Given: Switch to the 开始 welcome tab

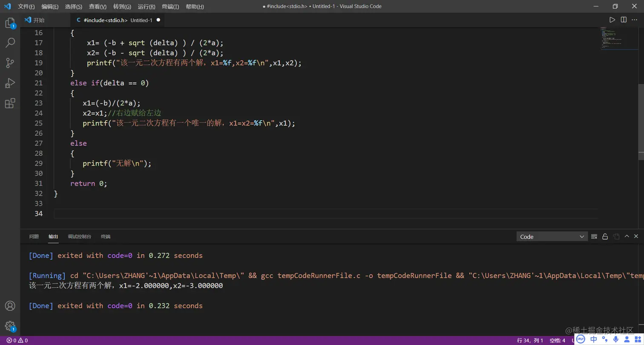Looking at the screenshot, I should point(45,20).
